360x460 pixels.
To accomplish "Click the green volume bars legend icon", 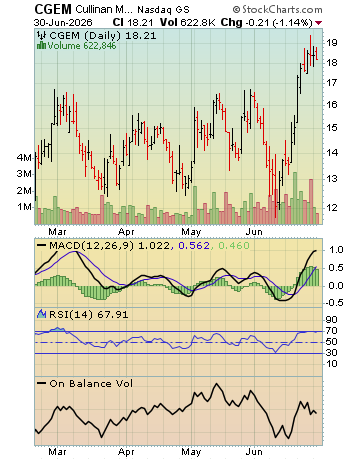I will click(x=41, y=45).
